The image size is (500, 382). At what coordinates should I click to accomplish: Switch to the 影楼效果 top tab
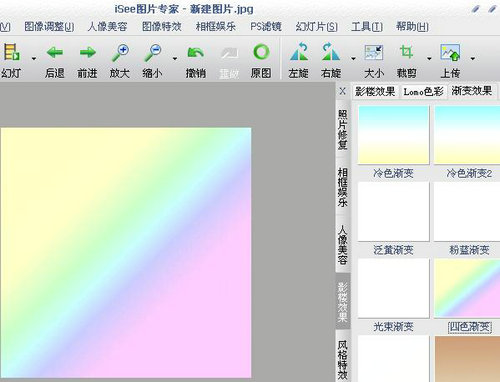point(375,91)
